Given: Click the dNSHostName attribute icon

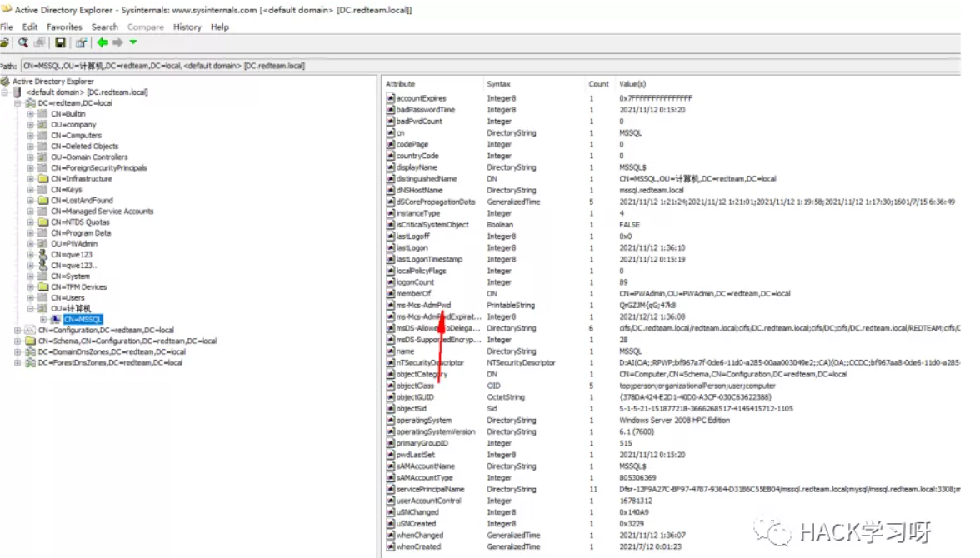Looking at the screenshot, I should [391, 190].
